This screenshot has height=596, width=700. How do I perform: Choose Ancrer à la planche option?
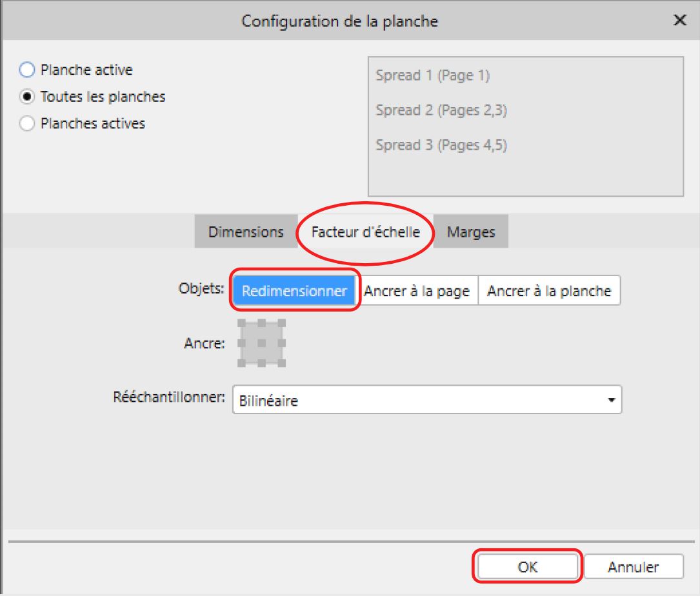[549, 291]
